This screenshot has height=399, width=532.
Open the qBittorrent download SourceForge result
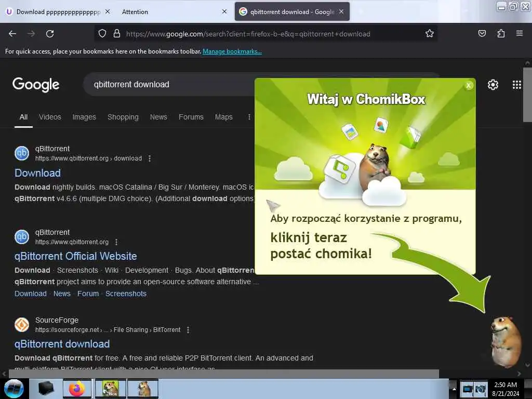(62, 344)
